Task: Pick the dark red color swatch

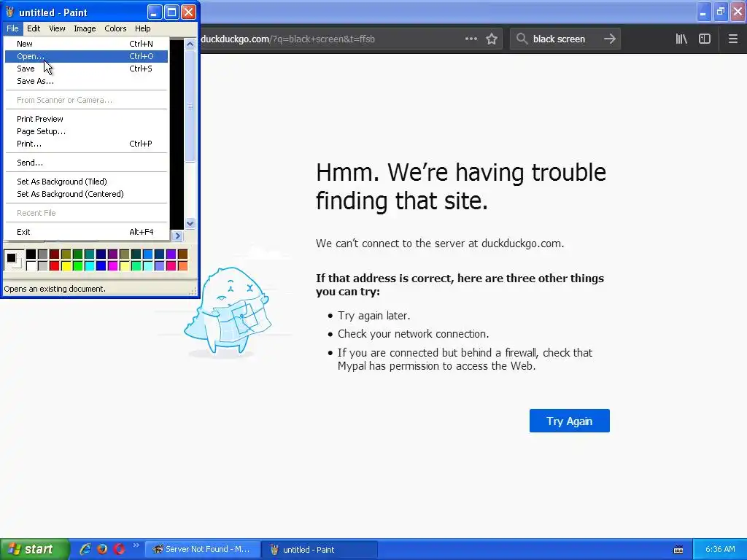Action: point(54,254)
